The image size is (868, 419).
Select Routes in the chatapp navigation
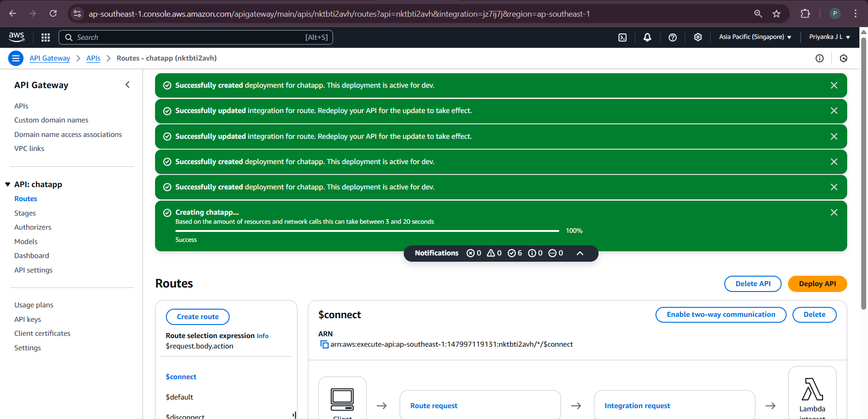tap(26, 198)
